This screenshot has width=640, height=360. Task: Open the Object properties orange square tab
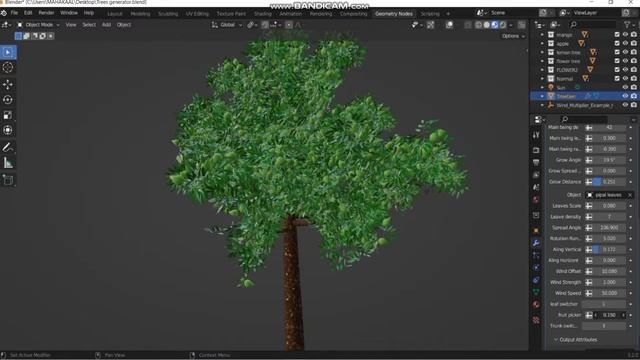pos(536,231)
